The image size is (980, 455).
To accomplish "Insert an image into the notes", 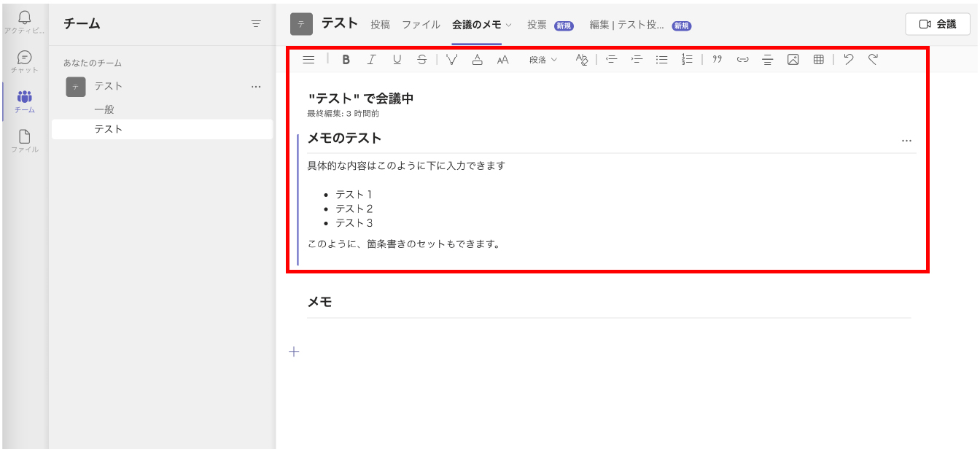I will (x=793, y=60).
